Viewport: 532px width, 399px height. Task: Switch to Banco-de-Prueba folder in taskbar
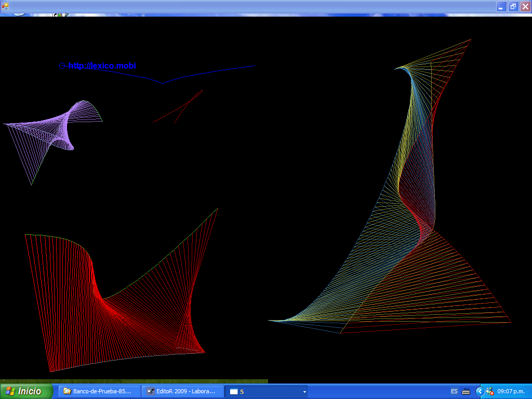pos(99,391)
